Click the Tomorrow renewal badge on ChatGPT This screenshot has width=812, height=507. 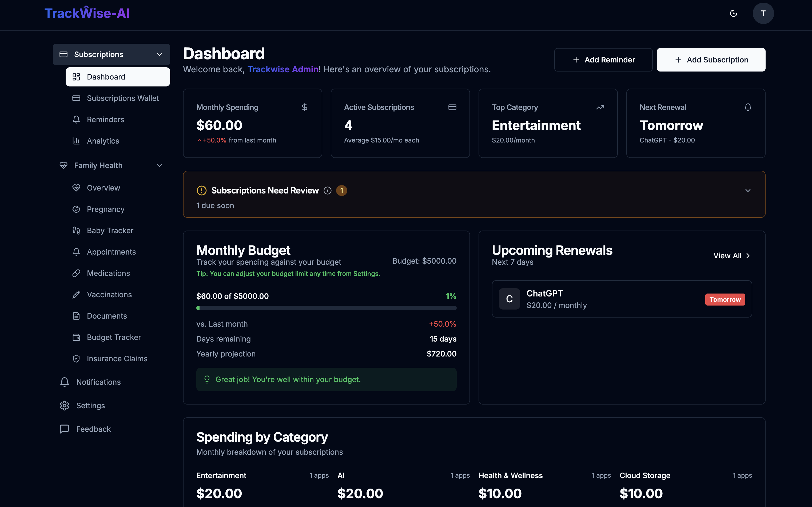pos(725,299)
